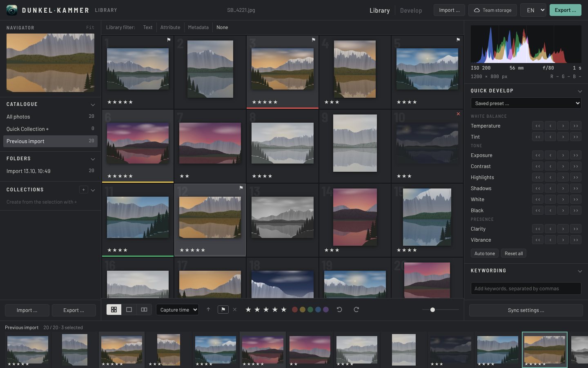This screenshot has width=588, height=368.
Task: Toggle the pick flag on photo 1
Action: pyautogui.click(x=169, y=40)
